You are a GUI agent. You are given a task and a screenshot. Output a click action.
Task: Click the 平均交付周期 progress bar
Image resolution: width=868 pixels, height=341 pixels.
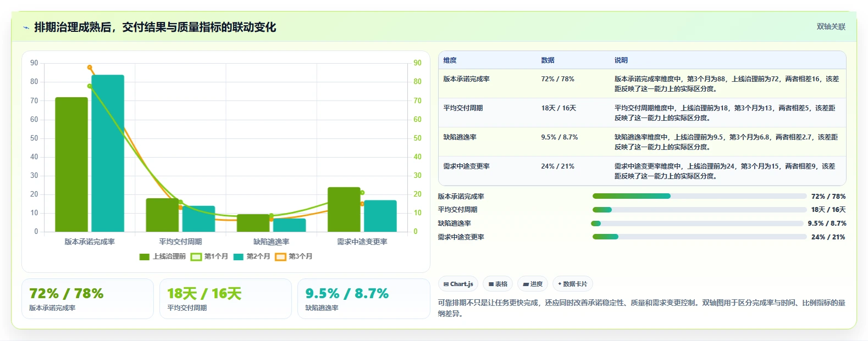pyautogui.click(x=699, y=210)
